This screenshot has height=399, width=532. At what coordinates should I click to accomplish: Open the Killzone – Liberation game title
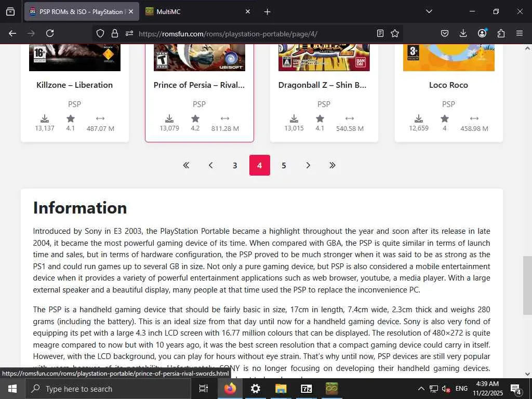coord(75,85)
